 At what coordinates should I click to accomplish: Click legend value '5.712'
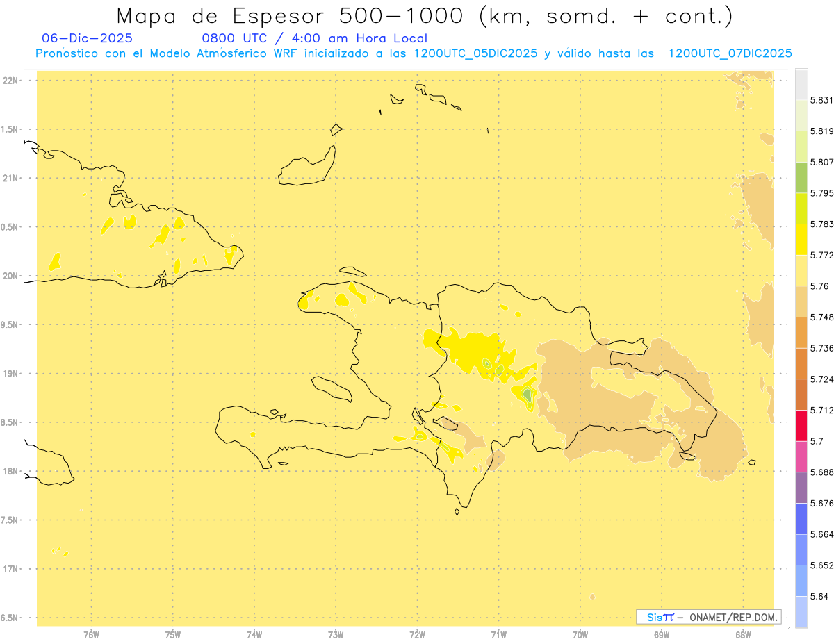coord(822,410)
